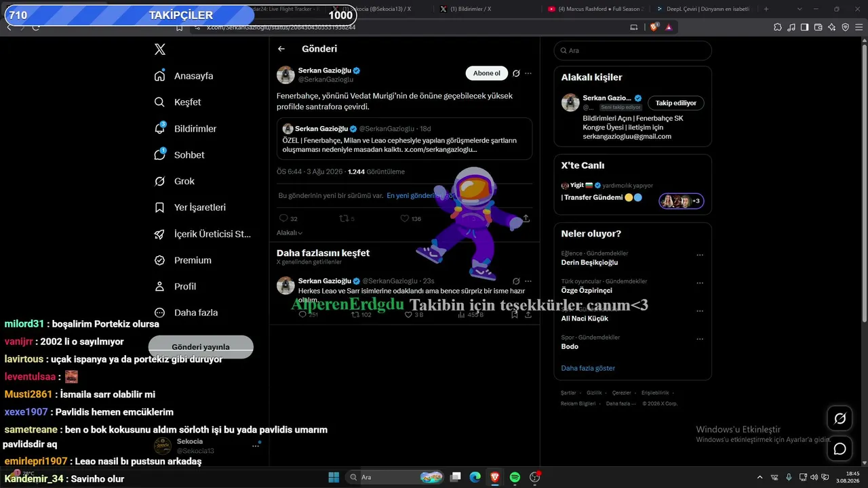
Task: Open the media control music note icon
Action: click(x=791, y=27)
